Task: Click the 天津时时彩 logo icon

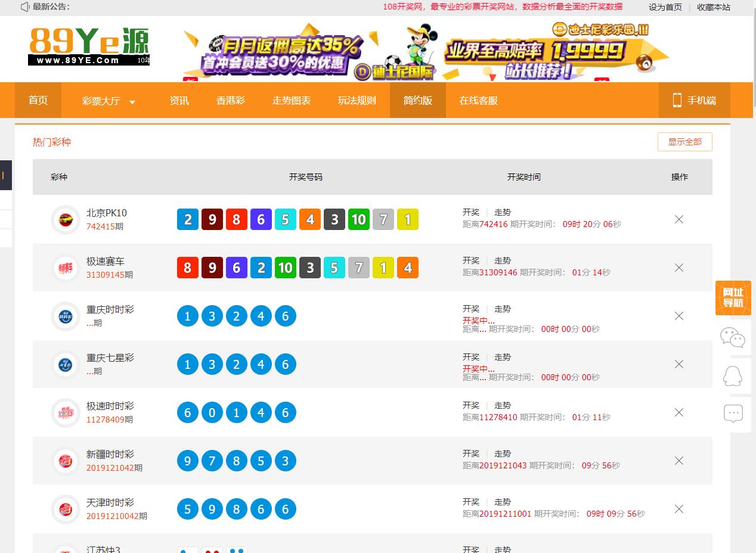Action: (x=66, y=509)
